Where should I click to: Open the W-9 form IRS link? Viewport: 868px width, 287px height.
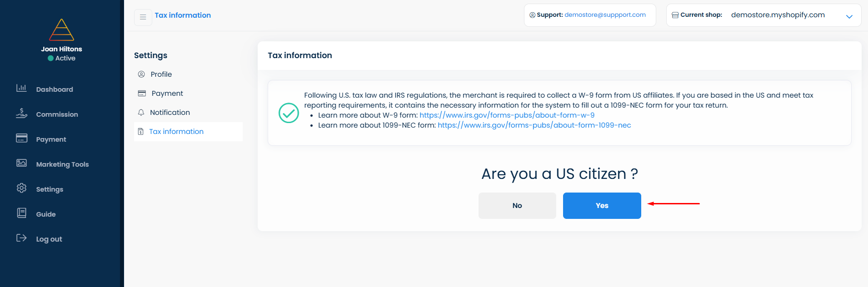507,115
